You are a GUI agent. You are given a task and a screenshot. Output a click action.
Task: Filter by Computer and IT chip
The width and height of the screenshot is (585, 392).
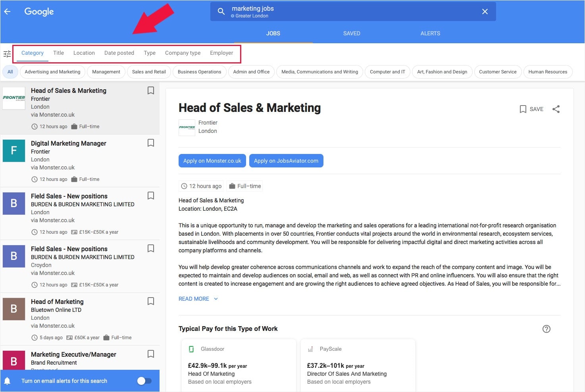387,72
